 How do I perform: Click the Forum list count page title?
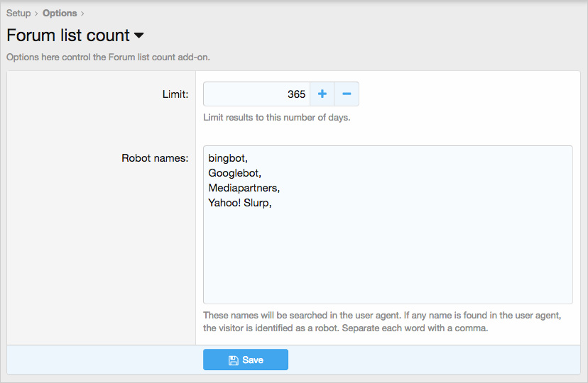[68, 35]
